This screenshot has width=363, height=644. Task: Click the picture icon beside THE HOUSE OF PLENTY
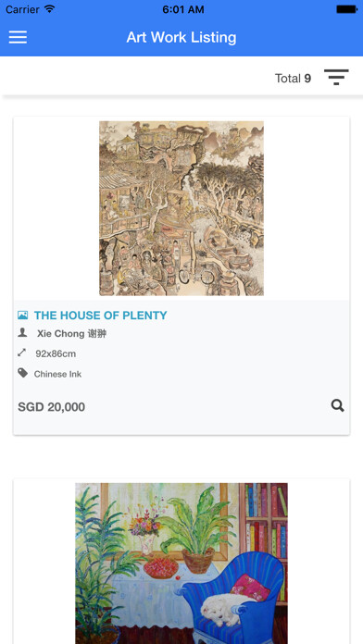(x=22, y=316)
